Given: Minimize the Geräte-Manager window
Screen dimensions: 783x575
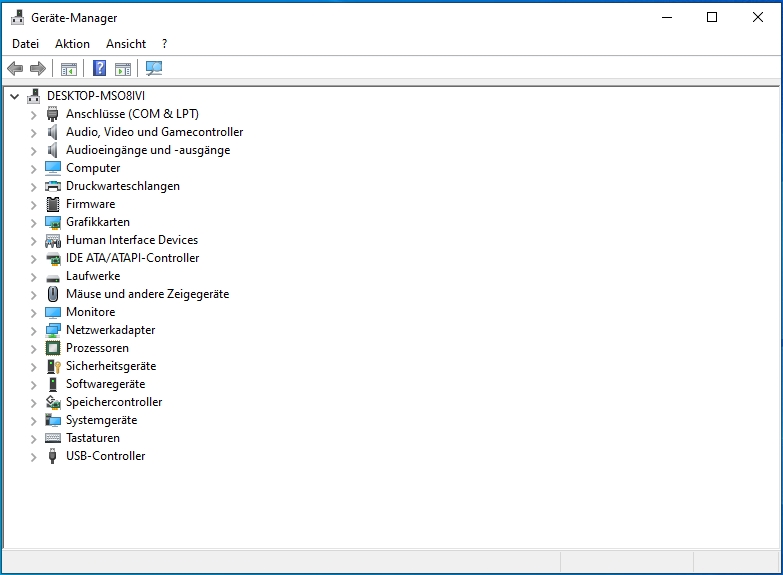Looking at the screenshot, I should 667,17.
